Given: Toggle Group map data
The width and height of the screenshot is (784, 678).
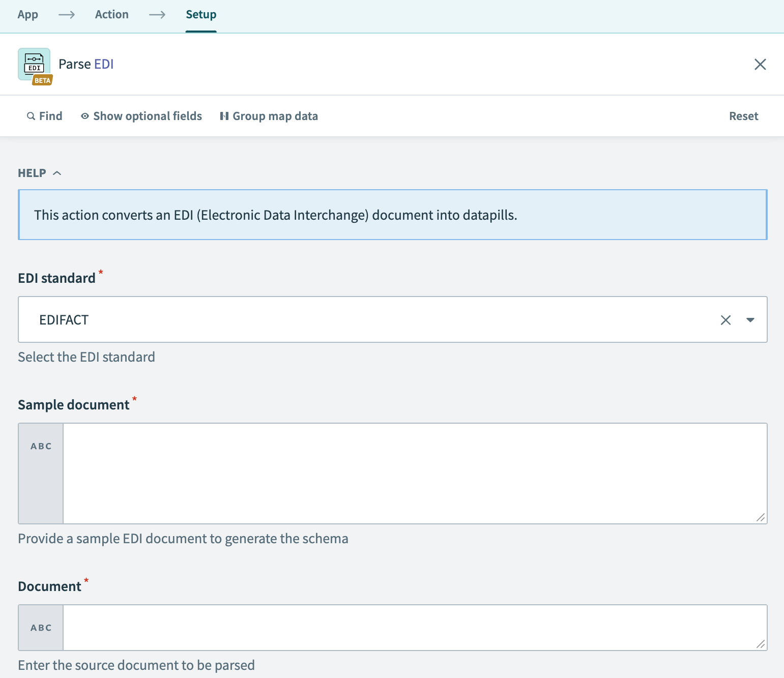Looking at the screenshot, I should (269, 116).
